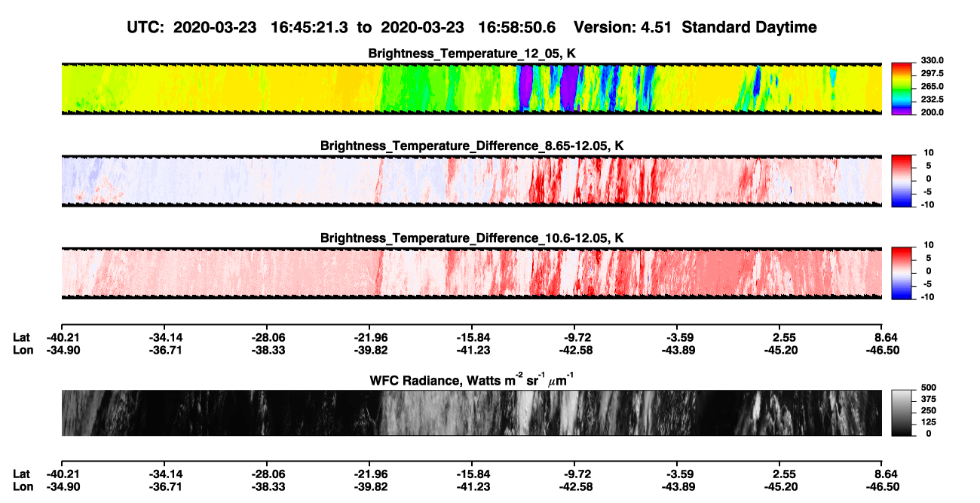Click the -10 tick of 8.65-12.05 colorbar
Image resolution: width=980 pixels, height=503 pixels.
point(926,204)
